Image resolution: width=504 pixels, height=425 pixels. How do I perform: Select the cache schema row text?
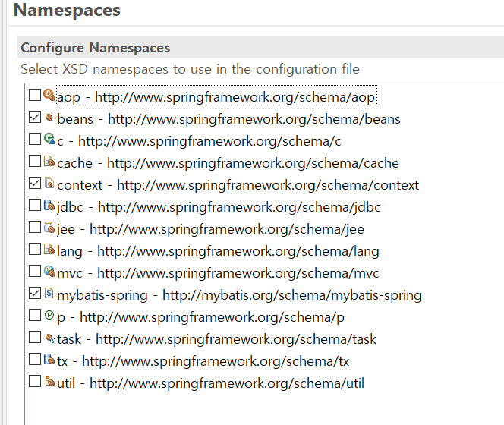(x=228, y=163)
